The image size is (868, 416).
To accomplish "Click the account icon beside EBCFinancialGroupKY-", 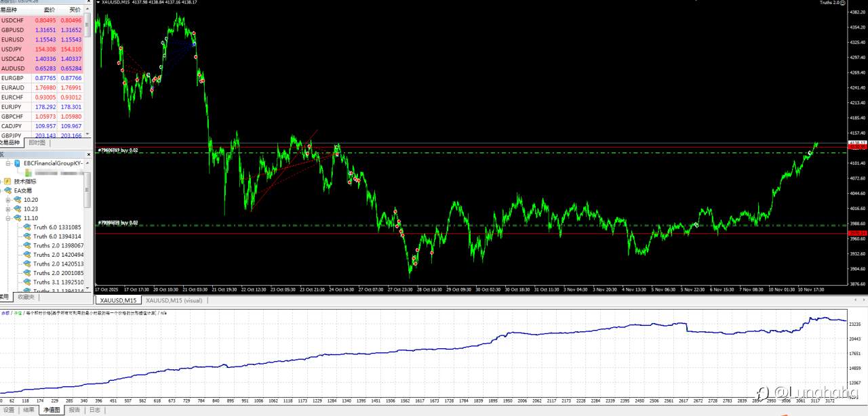I will (18, 163).
